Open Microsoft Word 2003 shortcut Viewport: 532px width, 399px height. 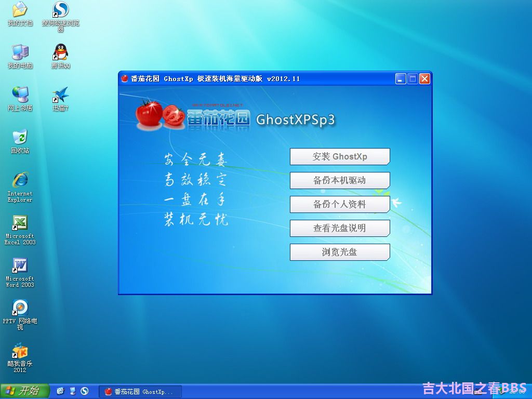pyautogui.click(x=20, y=273)
